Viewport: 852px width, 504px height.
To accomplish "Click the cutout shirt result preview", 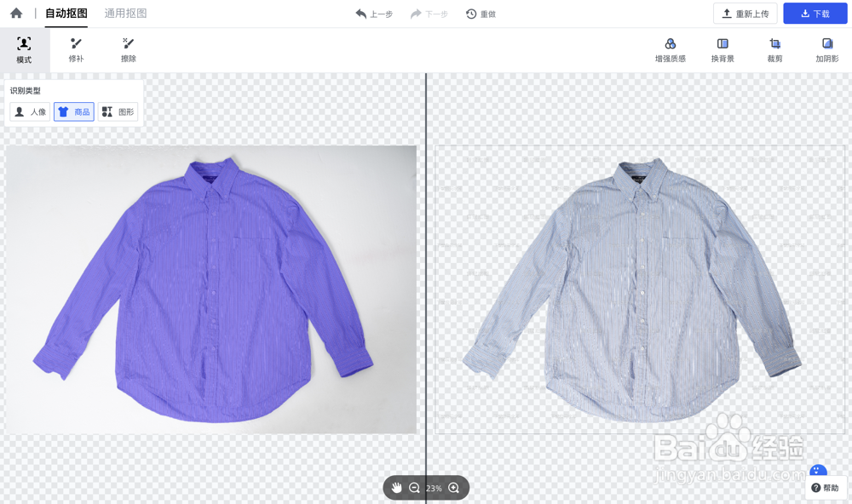I will pyautogui.click(x=640, y=289).
